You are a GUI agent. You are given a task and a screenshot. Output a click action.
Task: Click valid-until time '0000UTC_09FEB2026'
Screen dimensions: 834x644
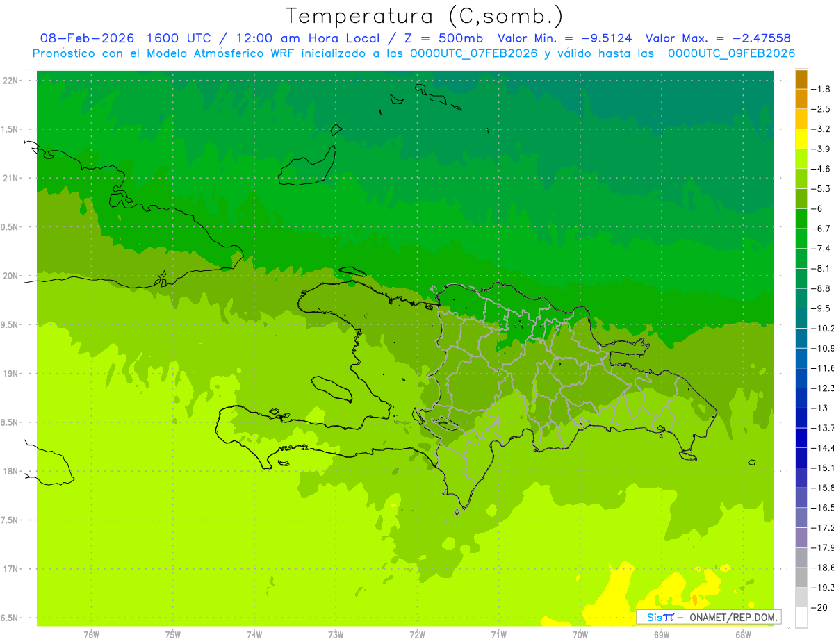(x=731, y=53)
